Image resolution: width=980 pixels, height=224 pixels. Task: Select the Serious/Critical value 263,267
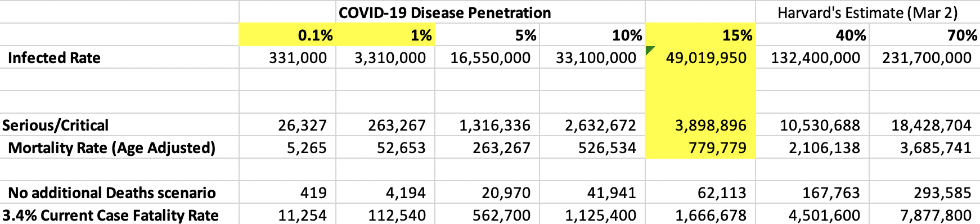coord(385,125)
